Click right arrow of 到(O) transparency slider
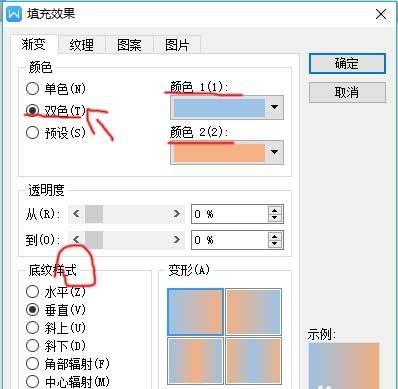 coord(176,240)
